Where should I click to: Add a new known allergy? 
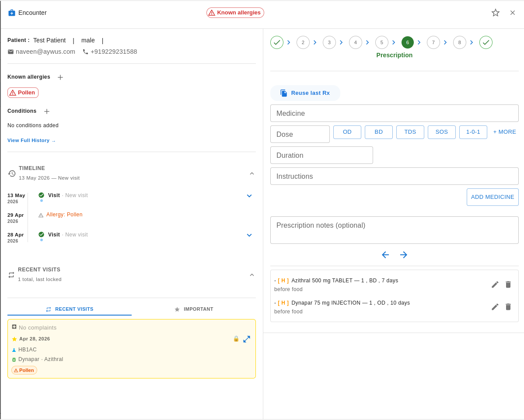point(60,77)
